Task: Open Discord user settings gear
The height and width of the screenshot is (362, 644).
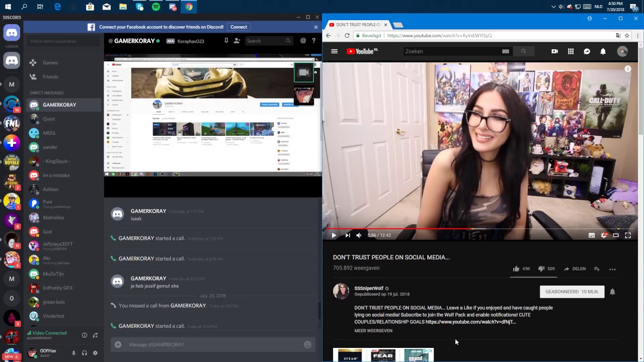Action: [x=95, y=353]
